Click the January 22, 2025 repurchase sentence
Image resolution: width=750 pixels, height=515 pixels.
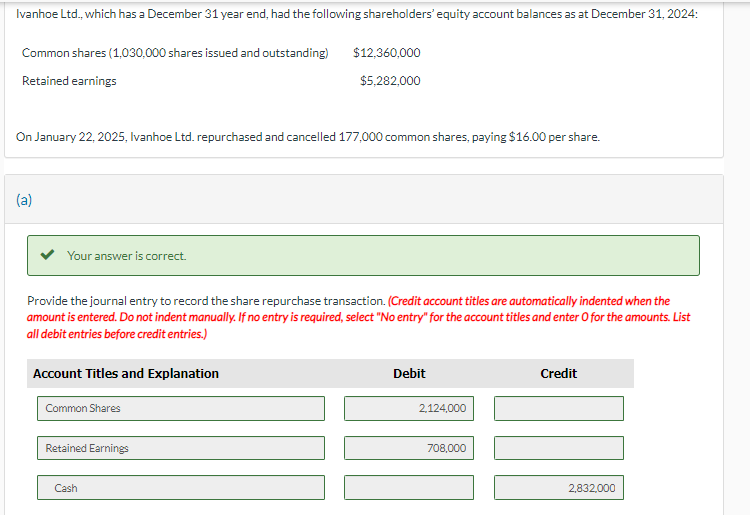point(308,137)
